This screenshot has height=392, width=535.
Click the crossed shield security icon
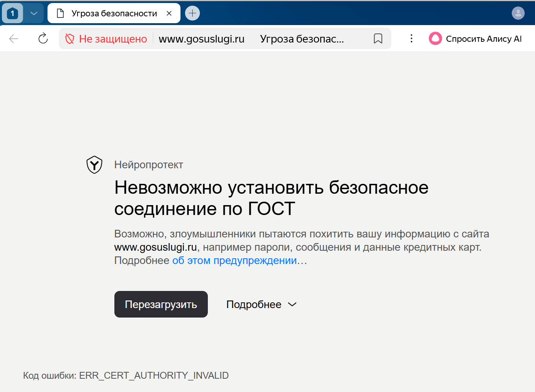tap(70, 39)
